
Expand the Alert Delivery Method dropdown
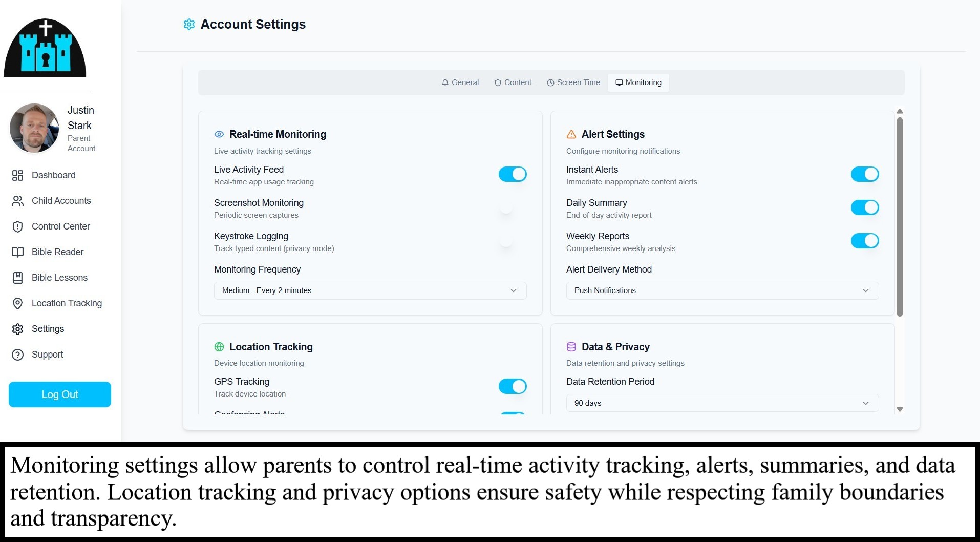pos(722,290)
